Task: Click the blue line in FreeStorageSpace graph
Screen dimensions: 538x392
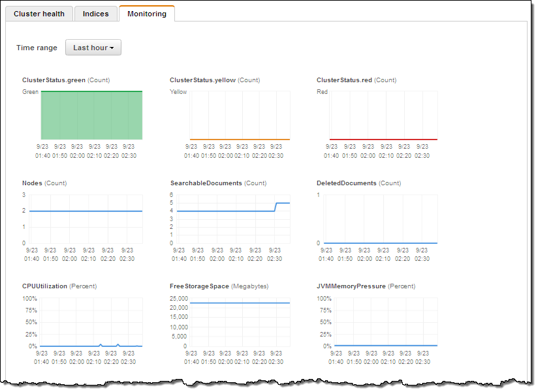Action: point(240,303)
